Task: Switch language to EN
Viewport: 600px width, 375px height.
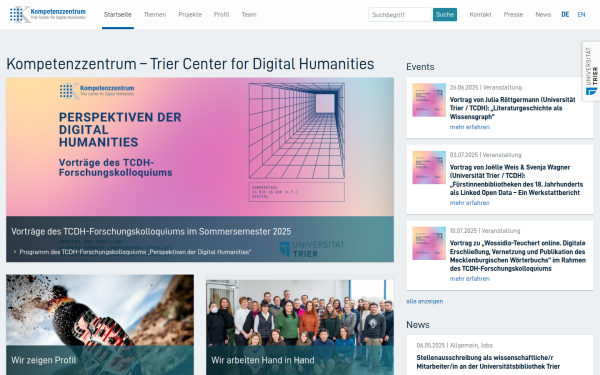Action: click(581, 15)
